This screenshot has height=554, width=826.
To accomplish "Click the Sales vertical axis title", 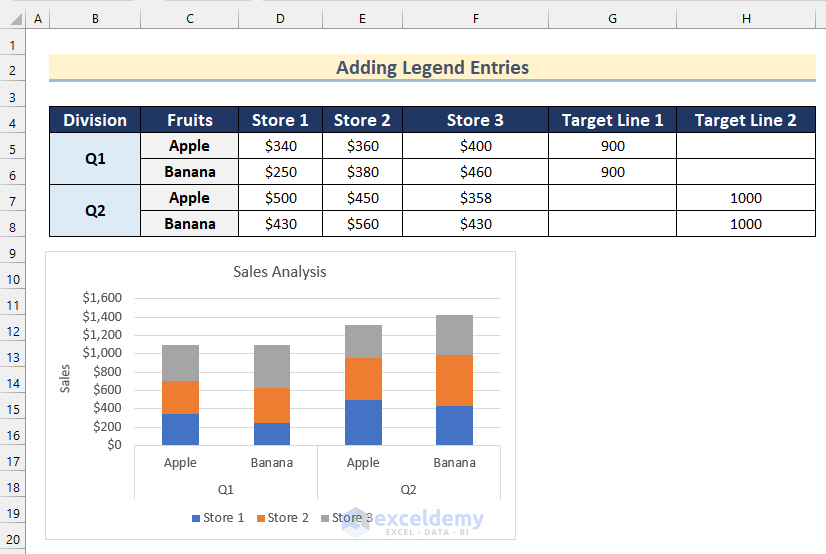I will [x=65, y=379].
